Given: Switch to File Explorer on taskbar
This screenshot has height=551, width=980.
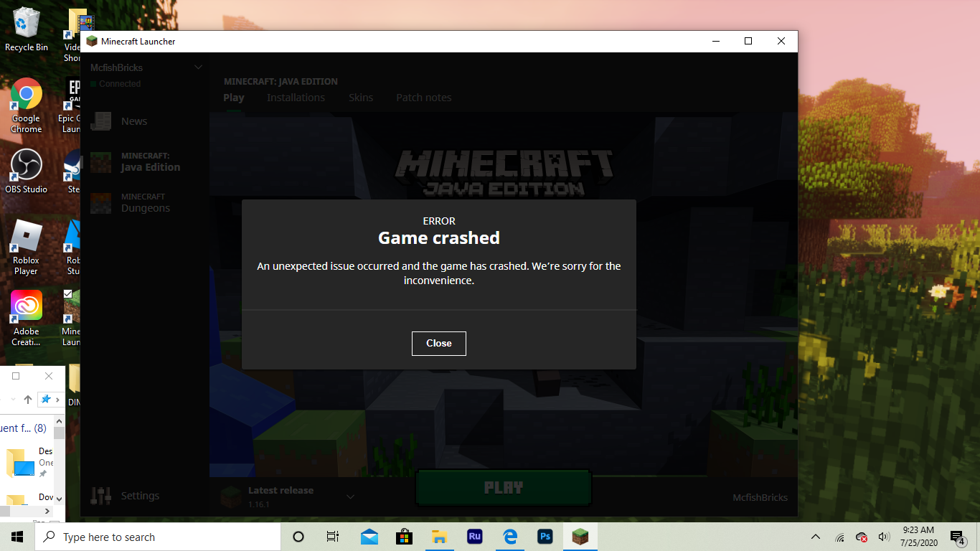Looking at the screenshot, I should [440, 537].
